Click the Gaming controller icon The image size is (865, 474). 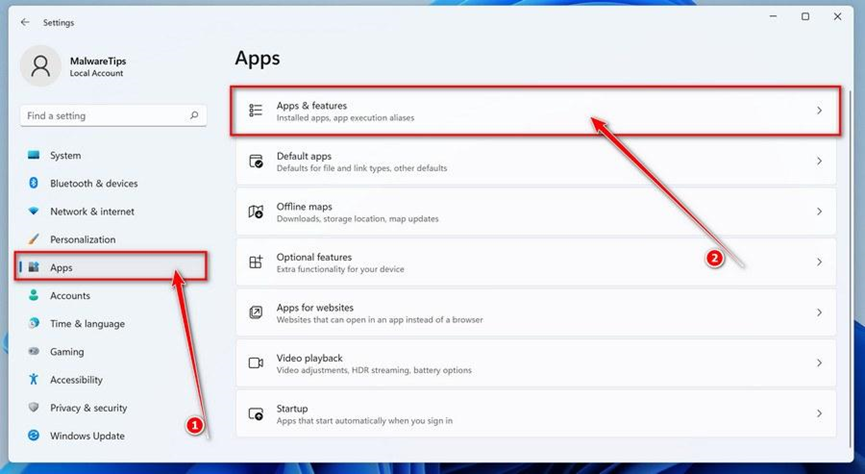tap(34, 351)
